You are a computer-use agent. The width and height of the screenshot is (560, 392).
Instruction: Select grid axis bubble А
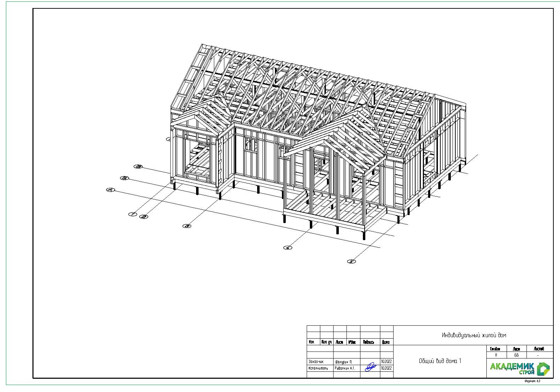(110, 190)
